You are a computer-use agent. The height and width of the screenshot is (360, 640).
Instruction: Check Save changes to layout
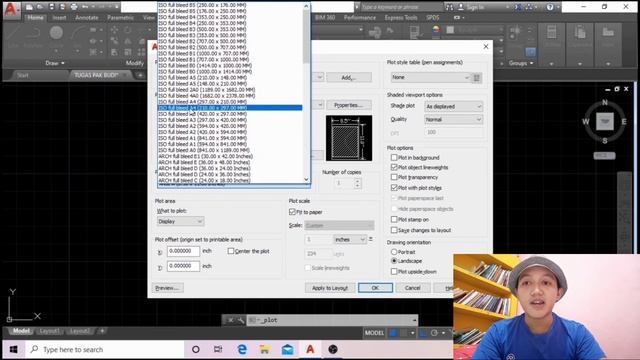[394, 230]
